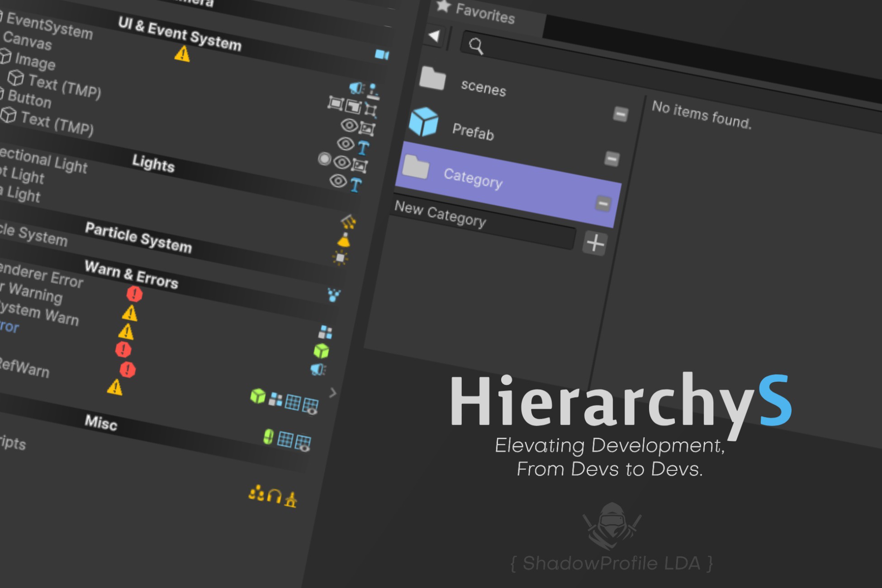Toggle the bottommost eye visibility icon

point(338,181)
